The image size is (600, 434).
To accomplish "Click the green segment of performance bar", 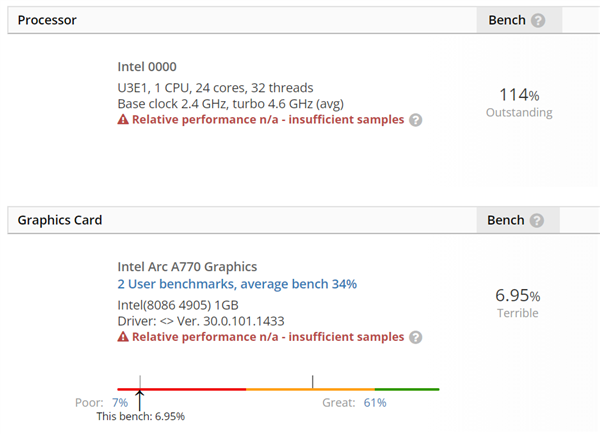I will 407,389.
